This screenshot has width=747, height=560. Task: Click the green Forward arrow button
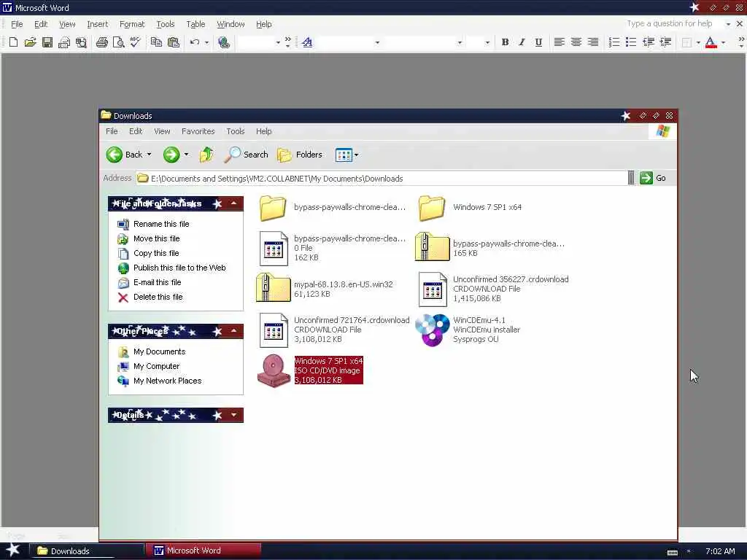[x=171, y=155]
